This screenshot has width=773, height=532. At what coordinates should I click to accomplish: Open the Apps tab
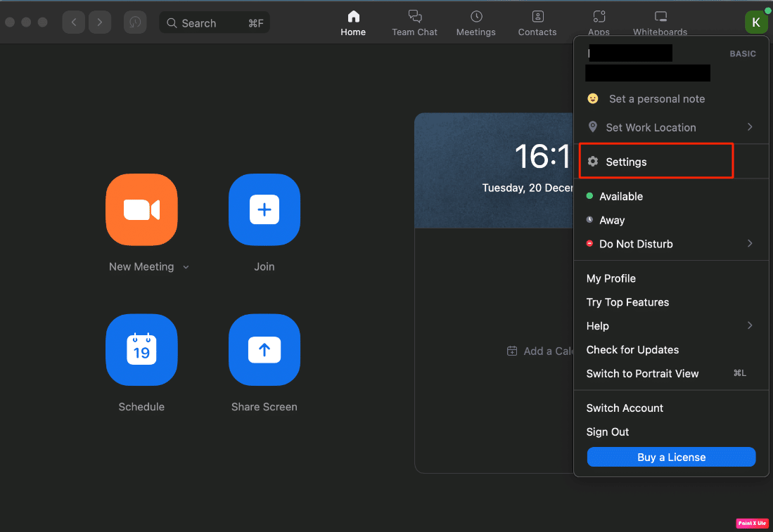pos(599,23)
